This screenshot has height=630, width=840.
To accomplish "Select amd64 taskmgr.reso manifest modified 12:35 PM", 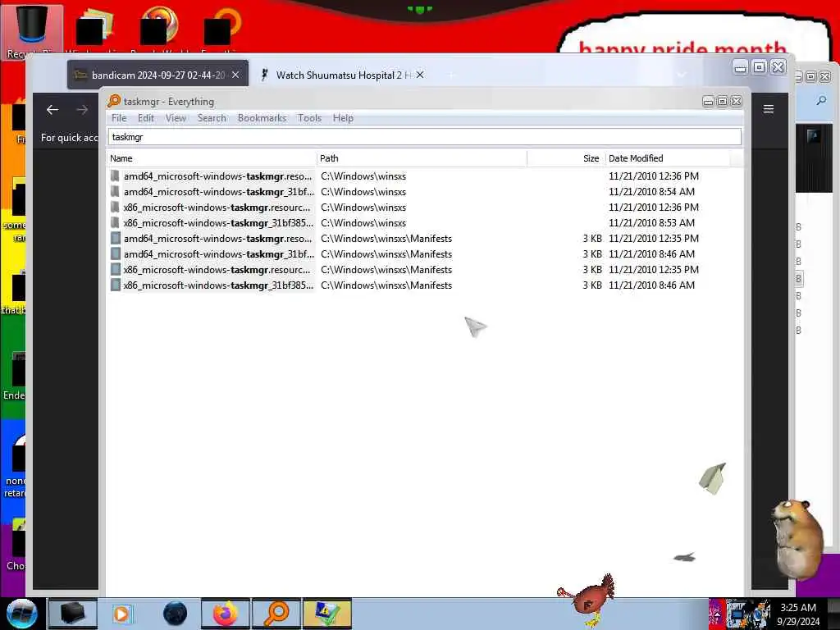I will coord(425,239).
